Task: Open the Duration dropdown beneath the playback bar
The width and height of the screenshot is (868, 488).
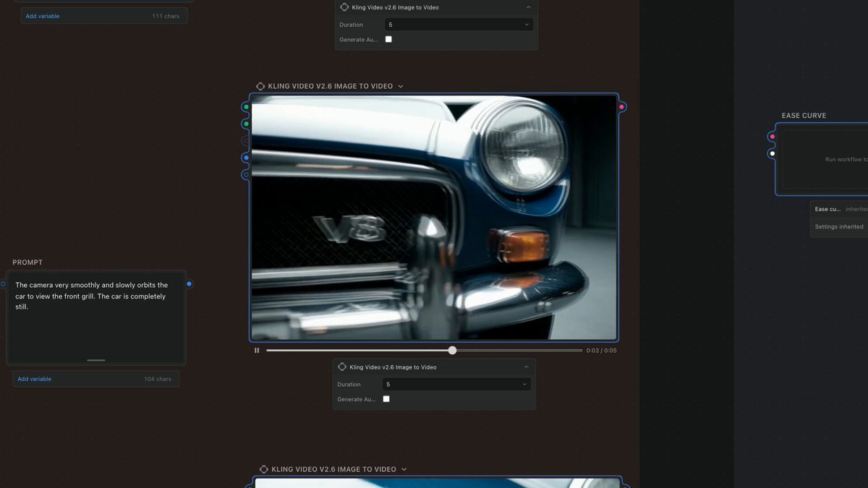Action: (456, 385)
